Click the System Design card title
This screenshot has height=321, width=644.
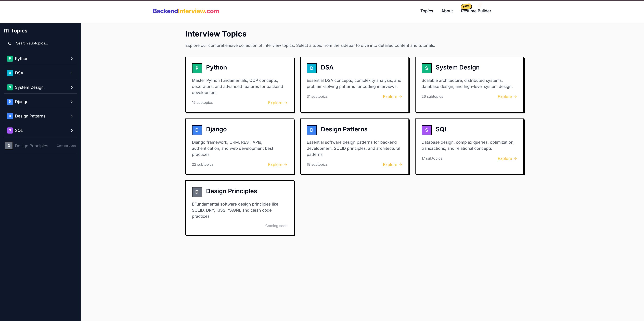pos(457,67)
